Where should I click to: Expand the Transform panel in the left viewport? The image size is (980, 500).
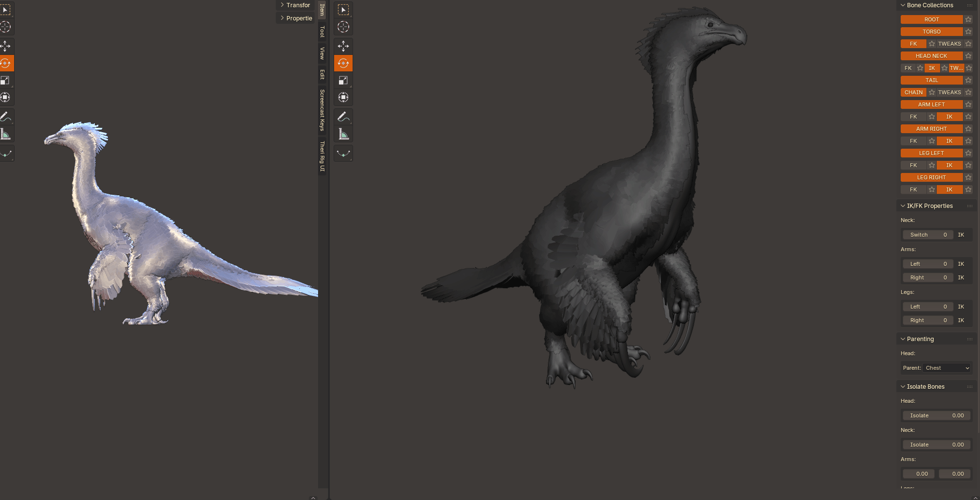point(295,5)
